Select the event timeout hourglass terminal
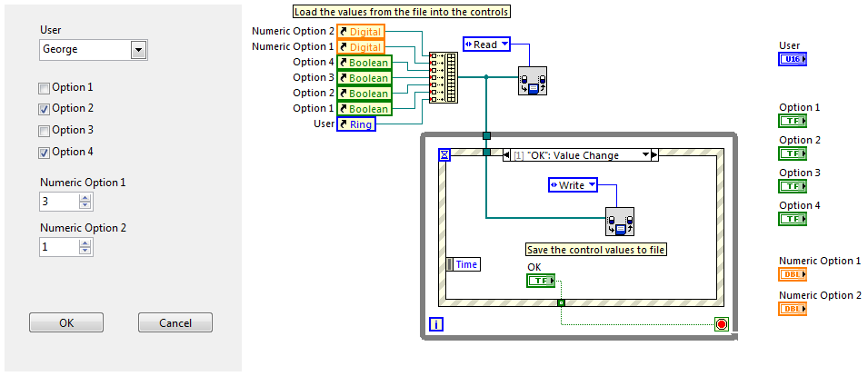 (x=444, y=155)
